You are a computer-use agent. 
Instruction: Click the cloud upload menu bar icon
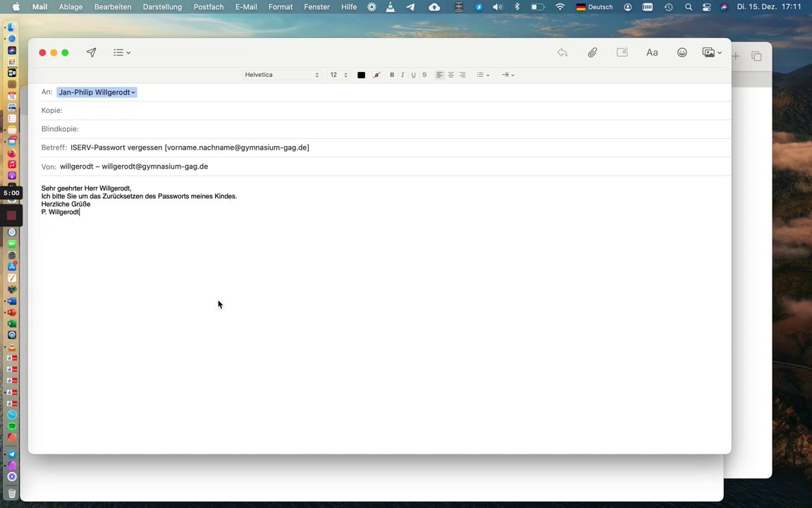pyautogui.click(x=434, y=7)
